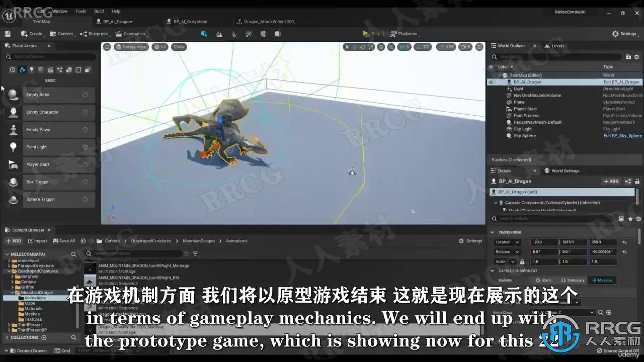This screenshot has width=644, height=362.
Task: Open the Lit view mode dropdown
Action: [x=160, y=47]
